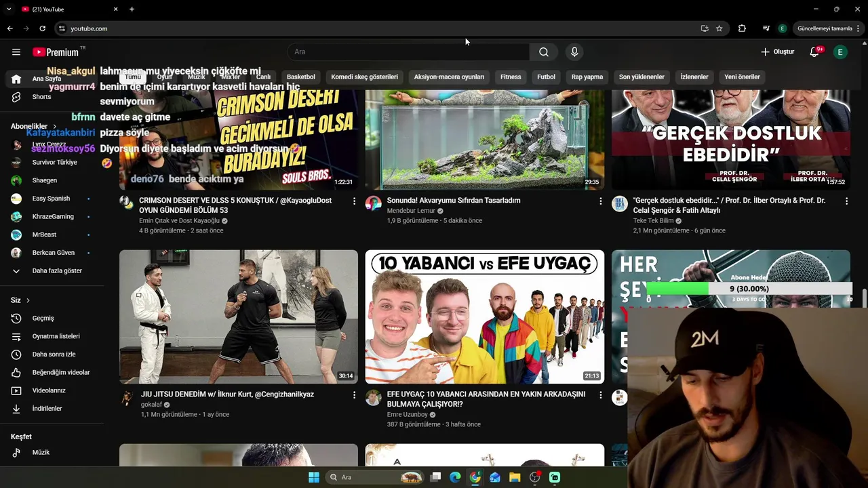Screen dimensions: 868x488
Task: Select the Yeni öneriler chip
Action: click(x=742, y=77)
